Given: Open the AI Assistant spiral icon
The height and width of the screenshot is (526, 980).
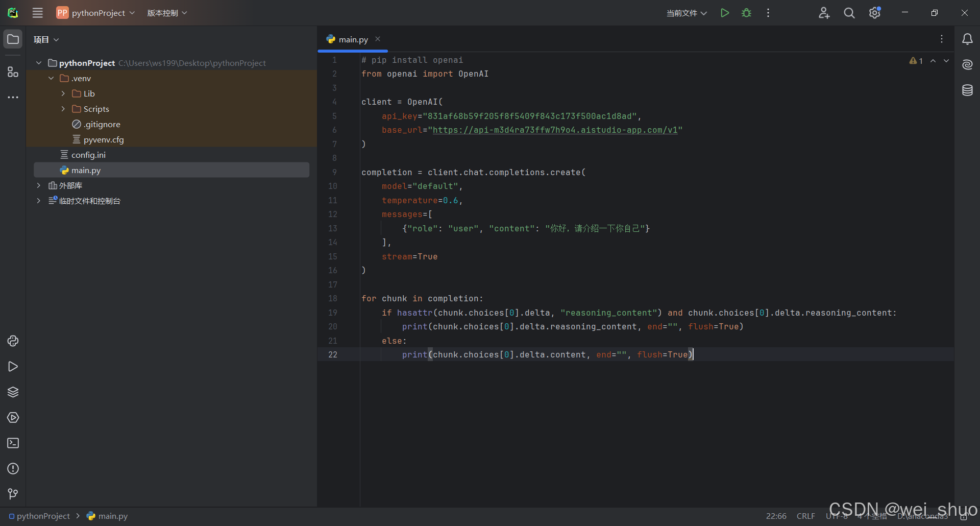Looking at the screenshot, I should 967,65.
